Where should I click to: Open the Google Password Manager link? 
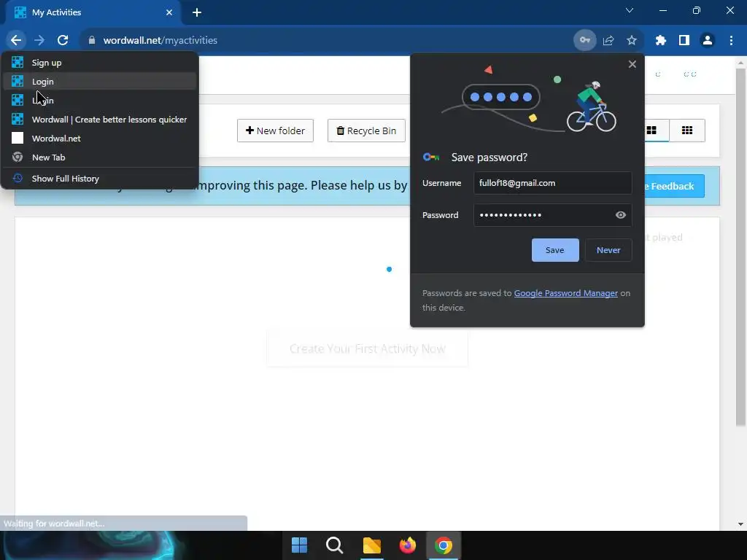pos(565,293)
